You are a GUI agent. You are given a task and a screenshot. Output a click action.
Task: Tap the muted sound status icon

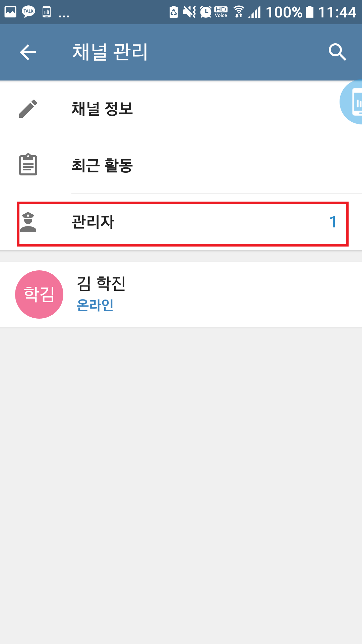coord(189,12)
